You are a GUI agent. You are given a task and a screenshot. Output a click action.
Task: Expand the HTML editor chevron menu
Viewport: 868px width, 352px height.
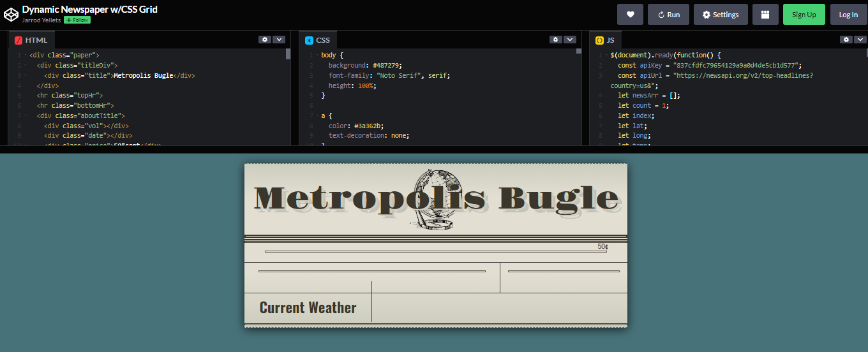[279, 40]
